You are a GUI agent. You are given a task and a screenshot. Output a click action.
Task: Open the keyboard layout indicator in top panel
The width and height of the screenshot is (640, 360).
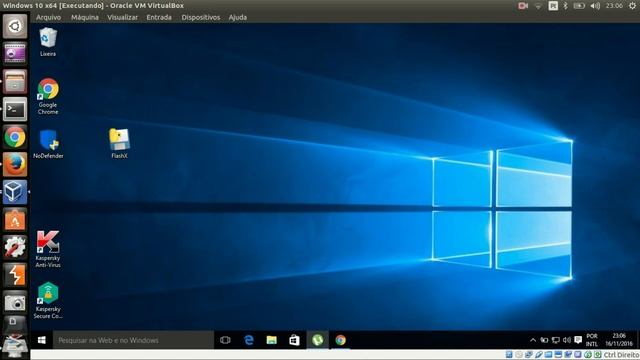coord(553,6)
